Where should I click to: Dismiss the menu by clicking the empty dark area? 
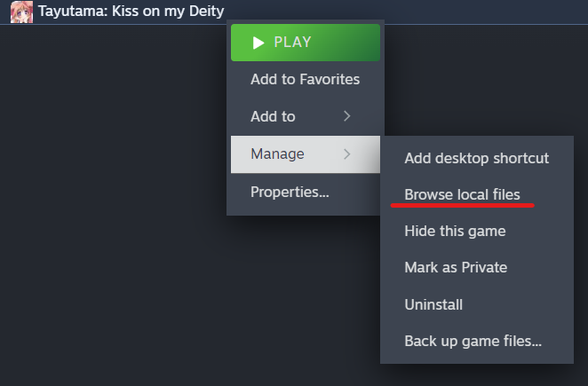click(x=113, y=206)
